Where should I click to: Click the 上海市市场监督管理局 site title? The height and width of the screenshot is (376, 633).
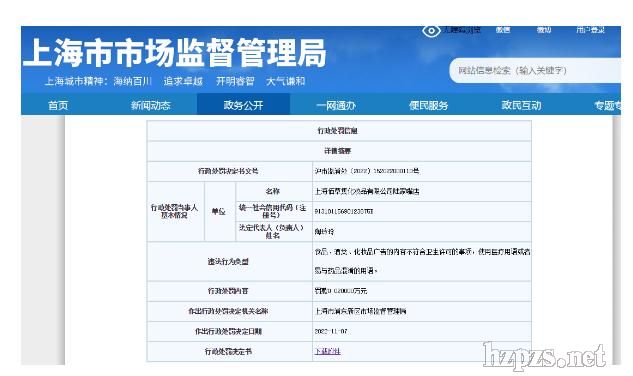tap(175, 53)
